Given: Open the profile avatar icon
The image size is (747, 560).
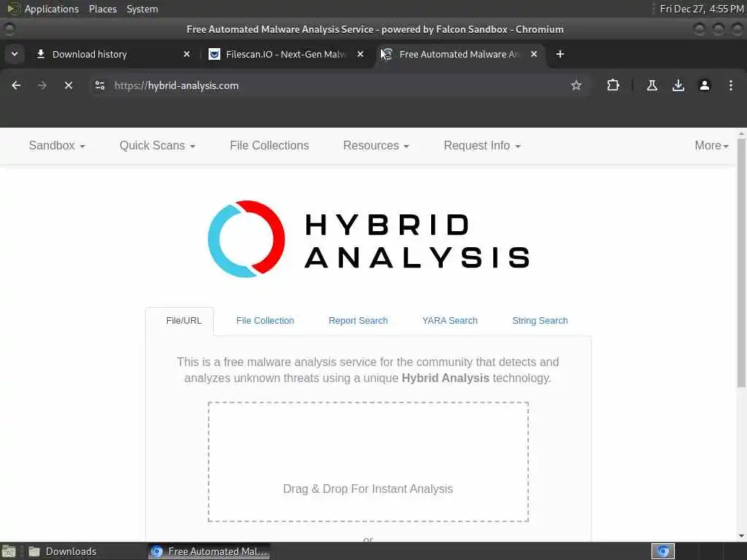Looking at the screenshot, I should [705, 86].
